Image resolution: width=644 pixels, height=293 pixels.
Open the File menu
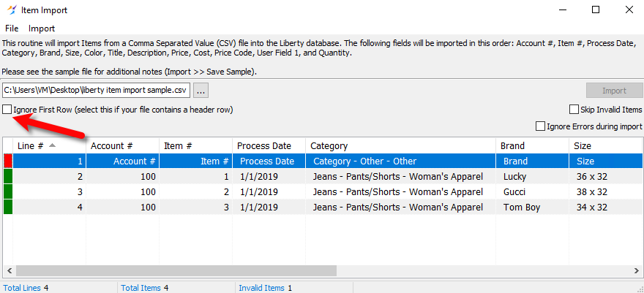12,28
